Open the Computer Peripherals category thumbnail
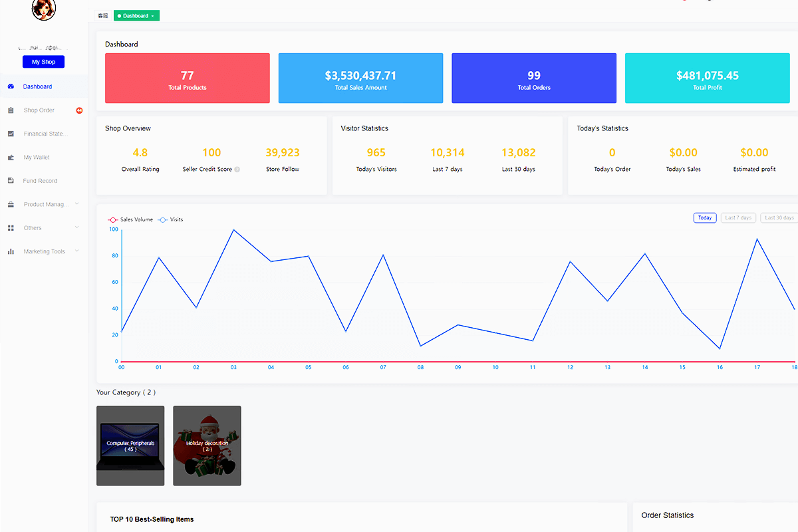 (130, 446)
